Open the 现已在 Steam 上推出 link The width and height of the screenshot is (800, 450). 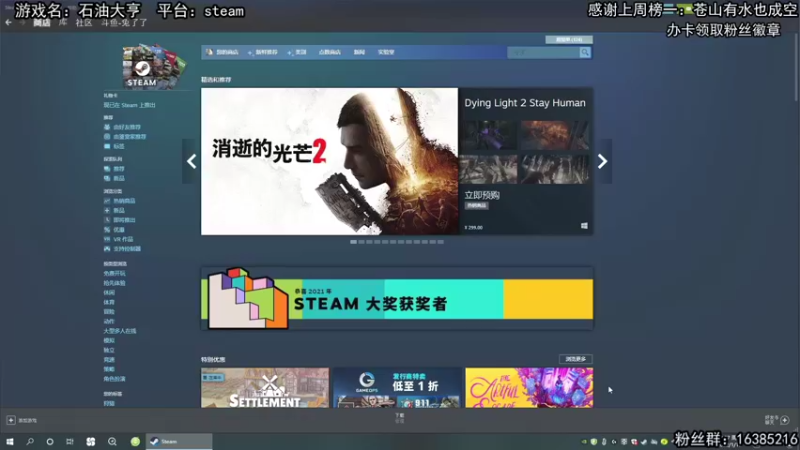coord(129,105)
